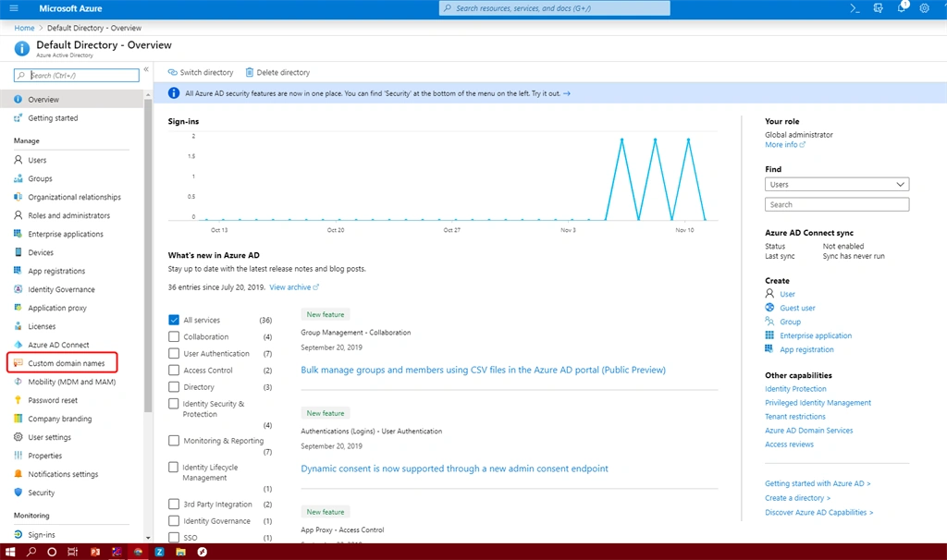This screenshot has height=560, width=947.
Task: Click the Organizational relationships icon
Action: (18, 197)
